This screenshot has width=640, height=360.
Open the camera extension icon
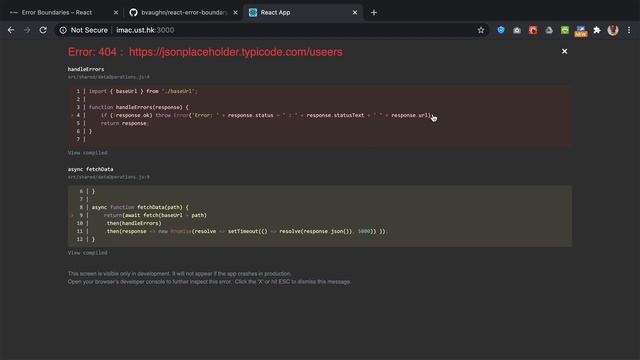517,30
